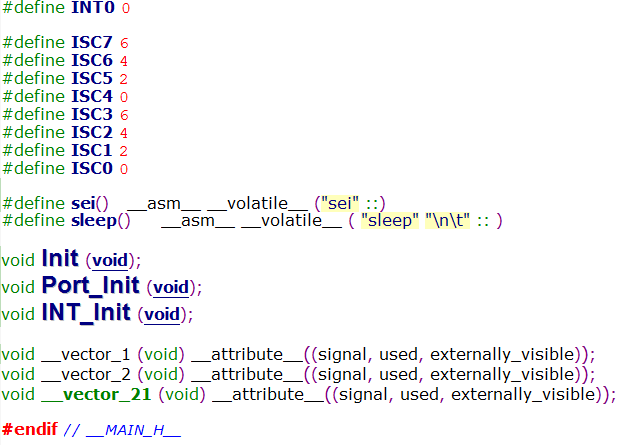
Task: Select the ISC1 macro name
Action: pos(92,150)
